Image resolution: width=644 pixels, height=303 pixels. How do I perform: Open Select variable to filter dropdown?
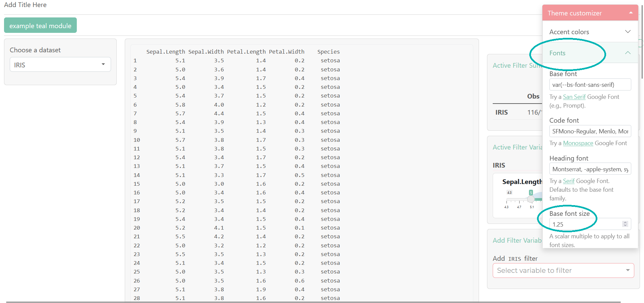[x=563, y=270]
